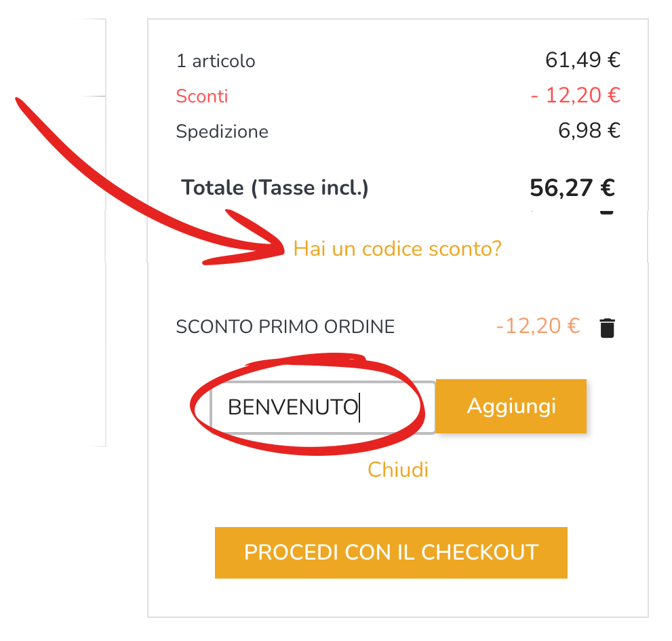Click the 6,98 € shipping amount

click(589, 130)
